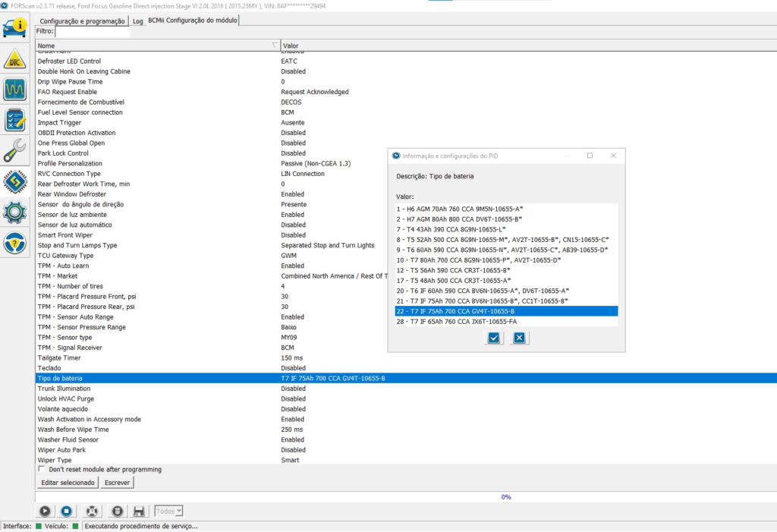Select the Defroster LED Control row
This screenshot has width=777, height=532.
(x=407, y=61)
